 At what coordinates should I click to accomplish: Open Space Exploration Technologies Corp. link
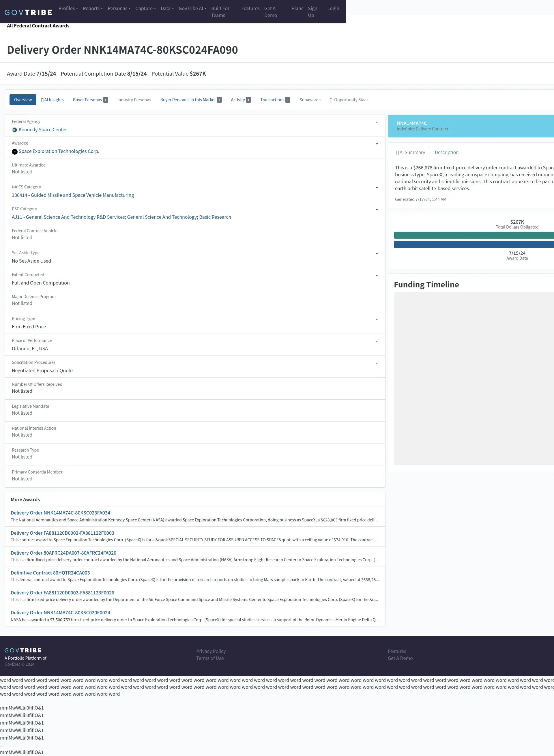pos(59,151)
